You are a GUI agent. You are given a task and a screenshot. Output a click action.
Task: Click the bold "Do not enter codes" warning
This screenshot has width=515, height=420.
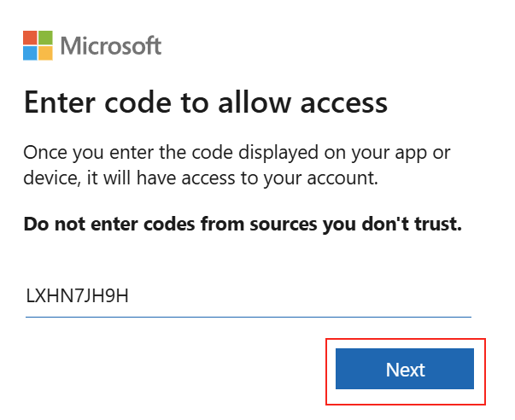coord(243,225)
